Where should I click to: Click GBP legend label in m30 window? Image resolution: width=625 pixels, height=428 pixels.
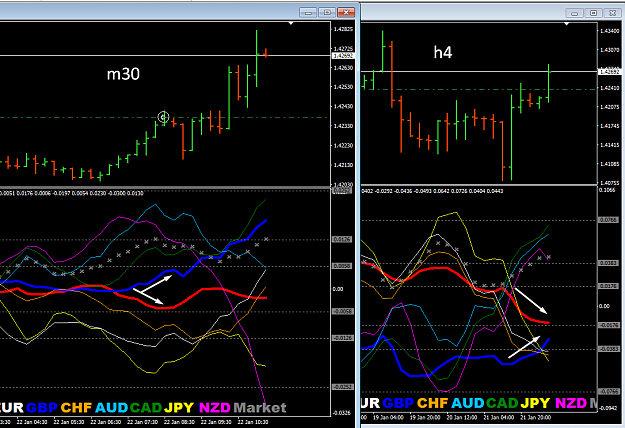42,408
